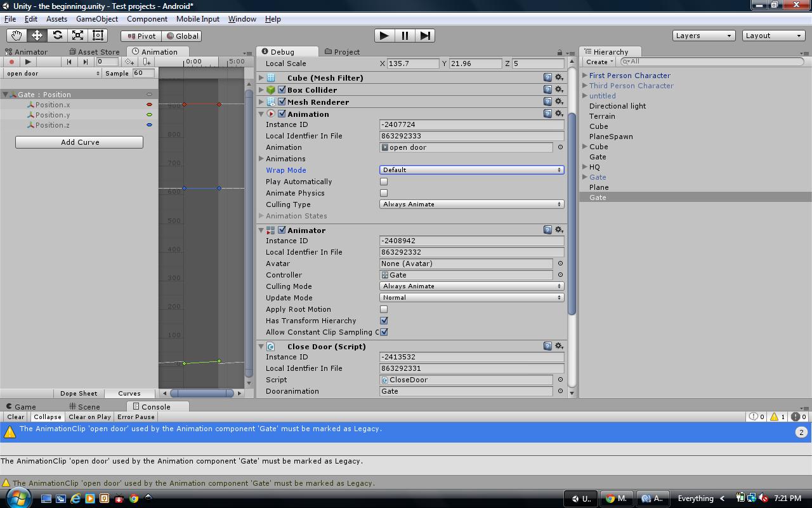Select the Move tool in toolbar
812x508 pixels.
click(x=37, y=36)
